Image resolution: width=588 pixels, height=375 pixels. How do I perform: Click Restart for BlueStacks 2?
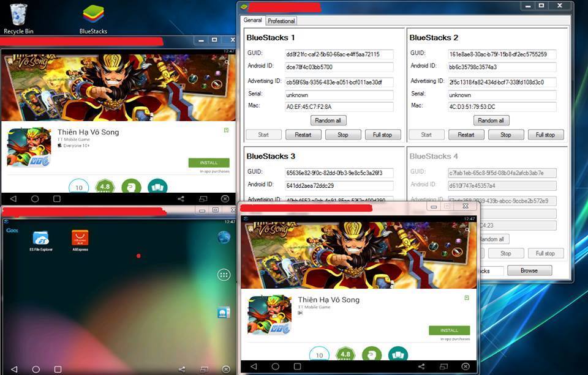[x=466, y=135]
